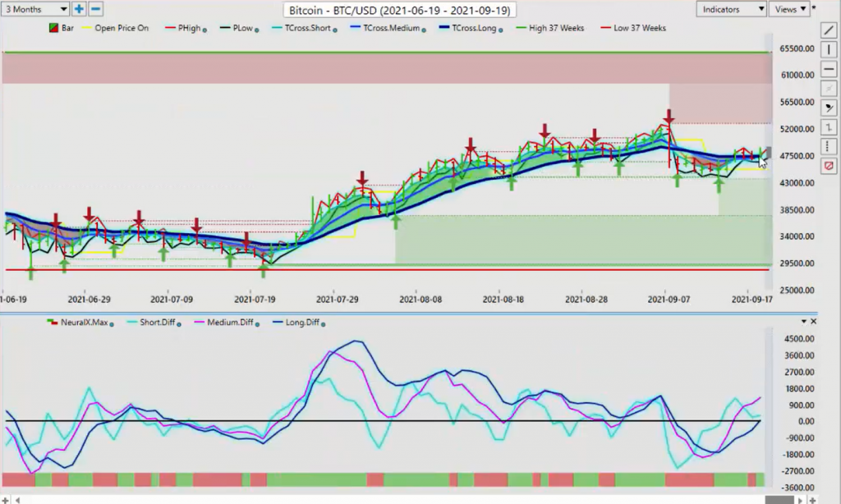Click the small arrow right of Views

pyautogui.click(x=814, y=7)
